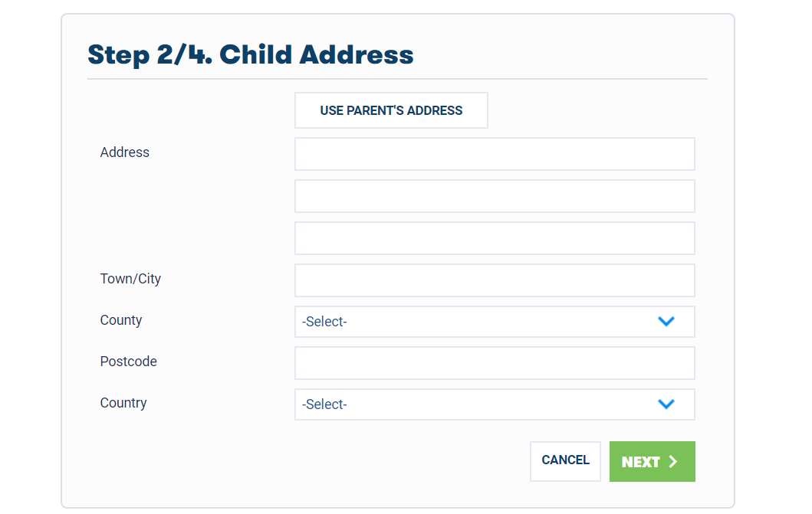Open the County select dropdown
The image size is (812, 514).
pyautogui.click(x=495, y=322)
